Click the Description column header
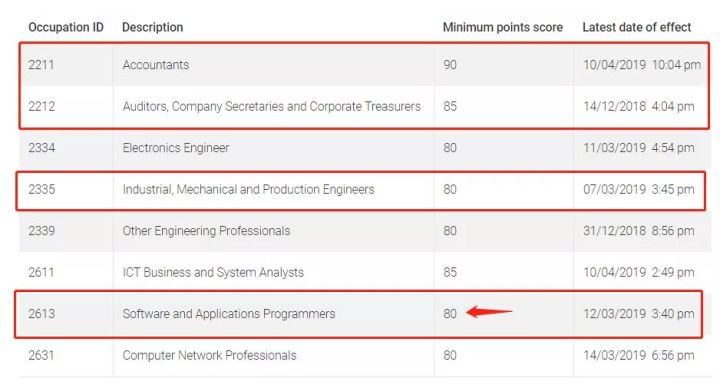This screenshot has height=385, width=720. point(152,28)
